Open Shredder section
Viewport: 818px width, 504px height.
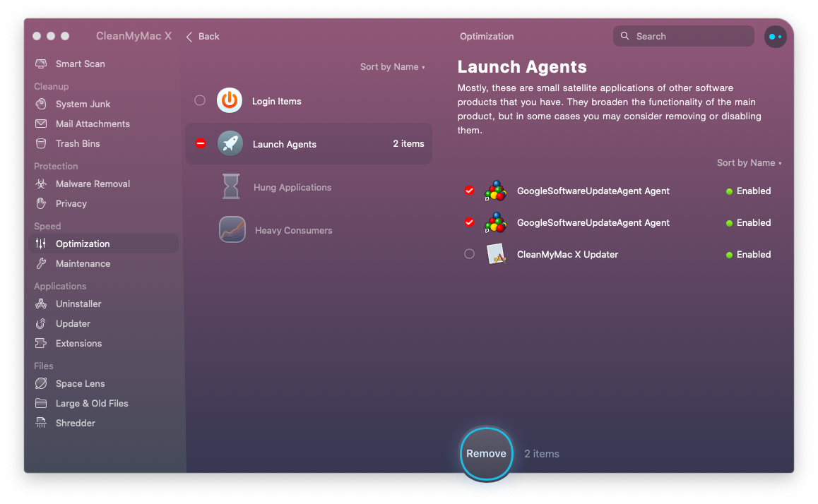tap(76, 423)
